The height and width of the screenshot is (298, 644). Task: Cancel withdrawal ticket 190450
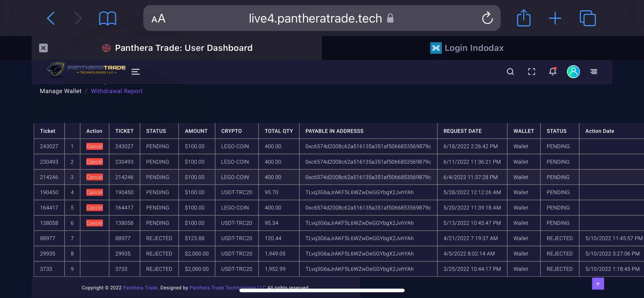94,192
